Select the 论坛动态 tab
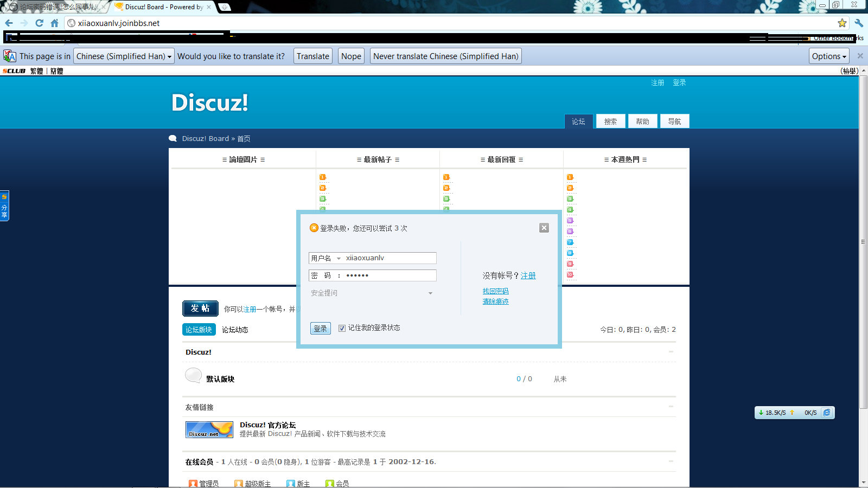This screenshot has height=488, width=868. pos(235,330)
